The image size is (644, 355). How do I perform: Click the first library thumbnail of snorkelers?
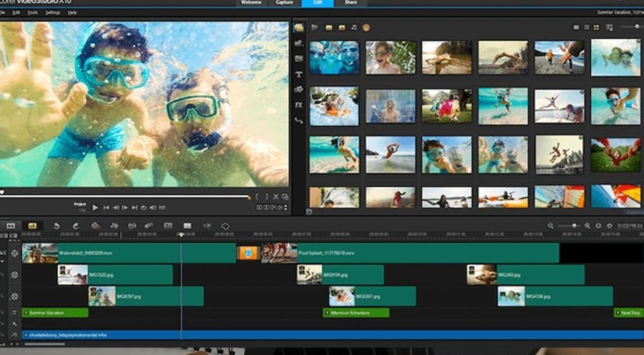[334, 57]
